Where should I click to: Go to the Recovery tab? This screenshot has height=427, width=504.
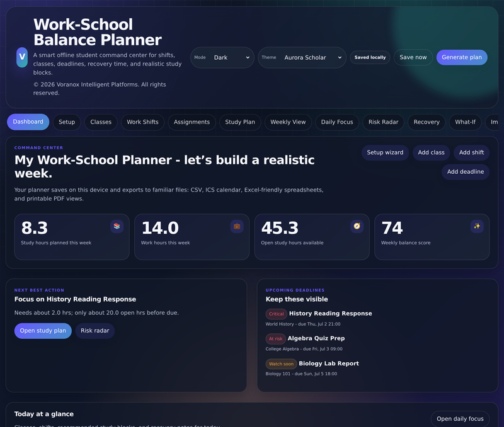click(x=427, y=122)
